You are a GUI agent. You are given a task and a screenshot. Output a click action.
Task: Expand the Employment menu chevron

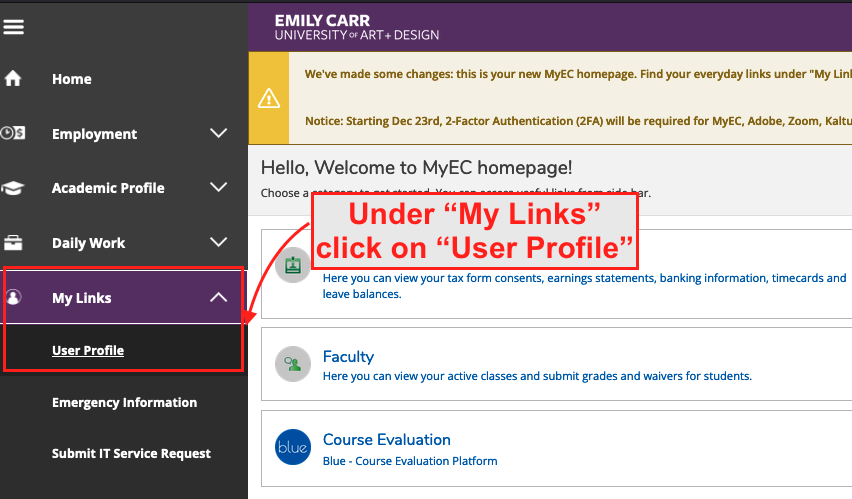tap(218, 133)
